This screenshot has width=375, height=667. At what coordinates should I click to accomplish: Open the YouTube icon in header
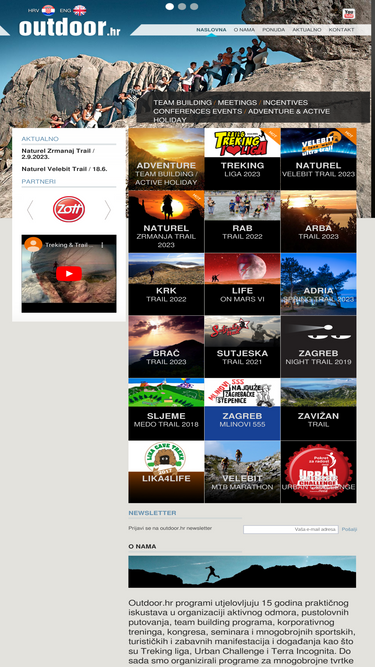point(349,14)
